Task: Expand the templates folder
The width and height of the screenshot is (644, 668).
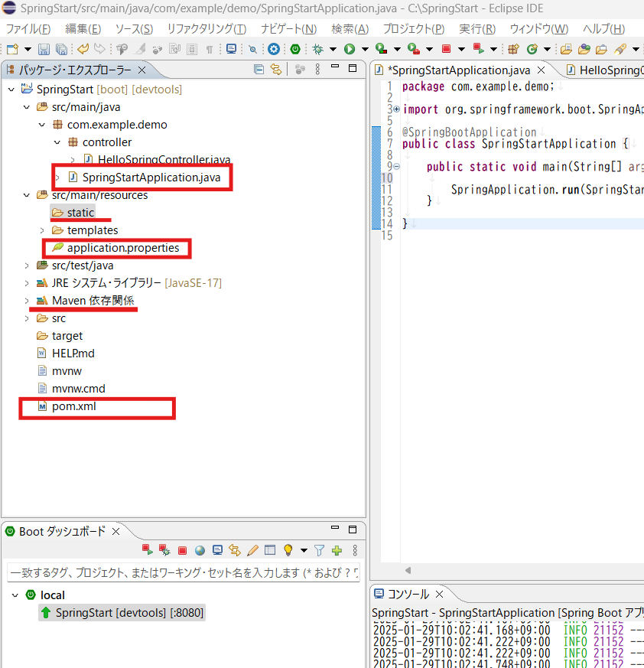Action: click(42, 230)
